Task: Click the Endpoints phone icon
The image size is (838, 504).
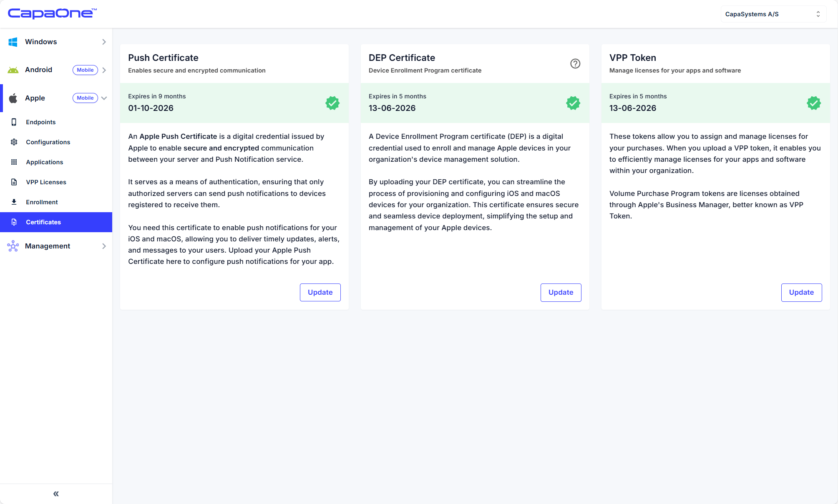Action: (x=14, y=122)
